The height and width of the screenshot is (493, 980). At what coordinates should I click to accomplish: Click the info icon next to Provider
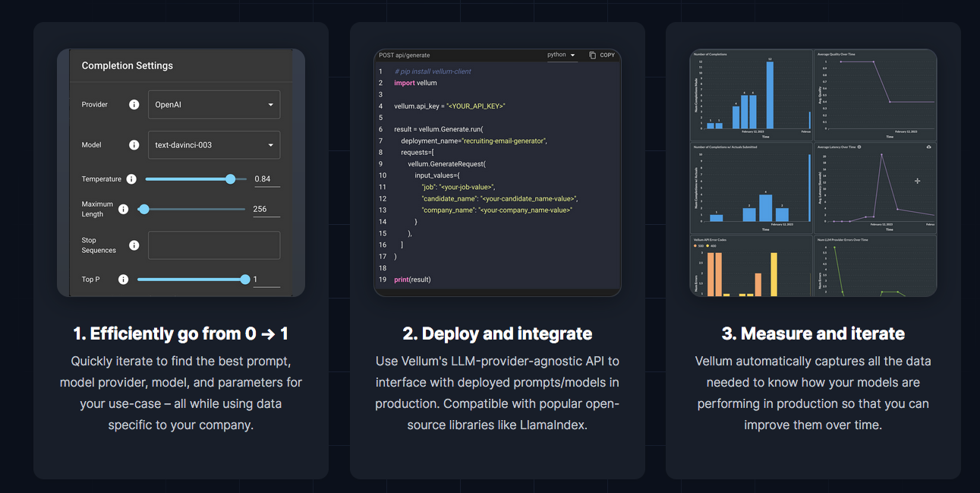(134, 105)
